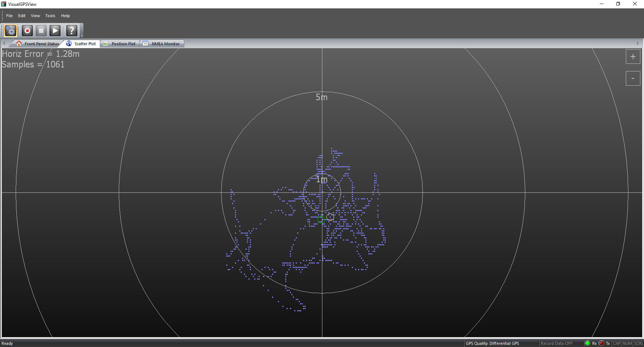Open help with the question mark icon
This screenshot has width=644, height=347.
coord(72,31)
